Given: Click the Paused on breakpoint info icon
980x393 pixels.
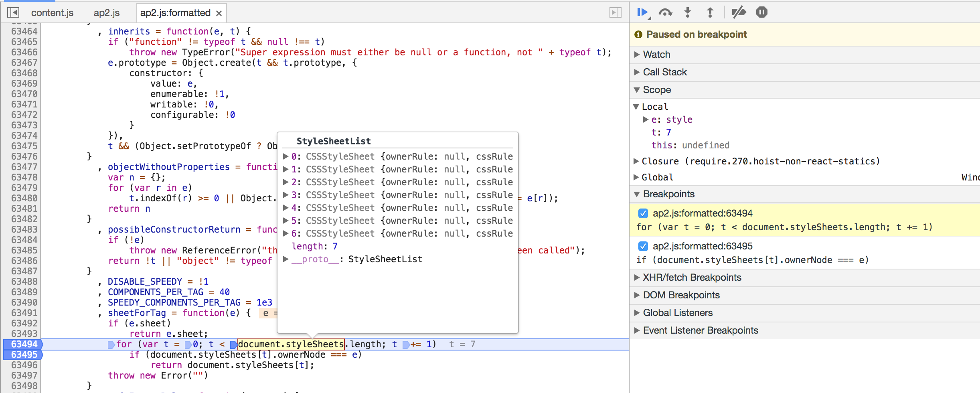Looking at the screenshot, I should [x=639, y=34].
